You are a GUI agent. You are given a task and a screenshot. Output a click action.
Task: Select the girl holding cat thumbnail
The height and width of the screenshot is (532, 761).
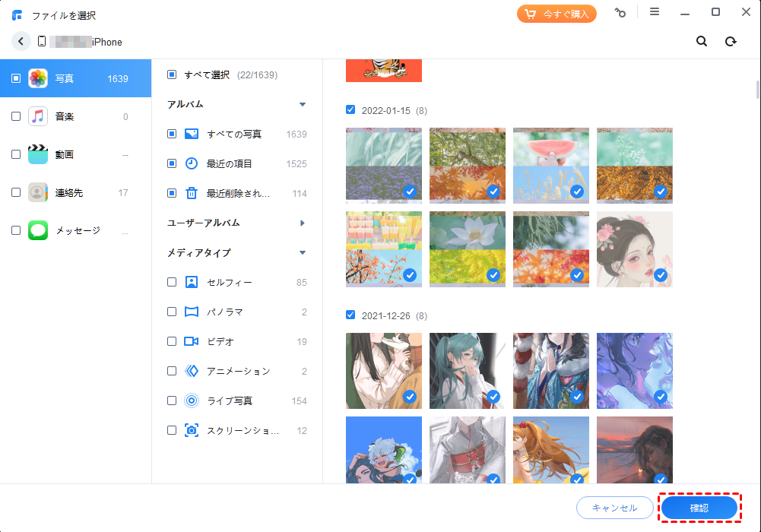point(384,371)
